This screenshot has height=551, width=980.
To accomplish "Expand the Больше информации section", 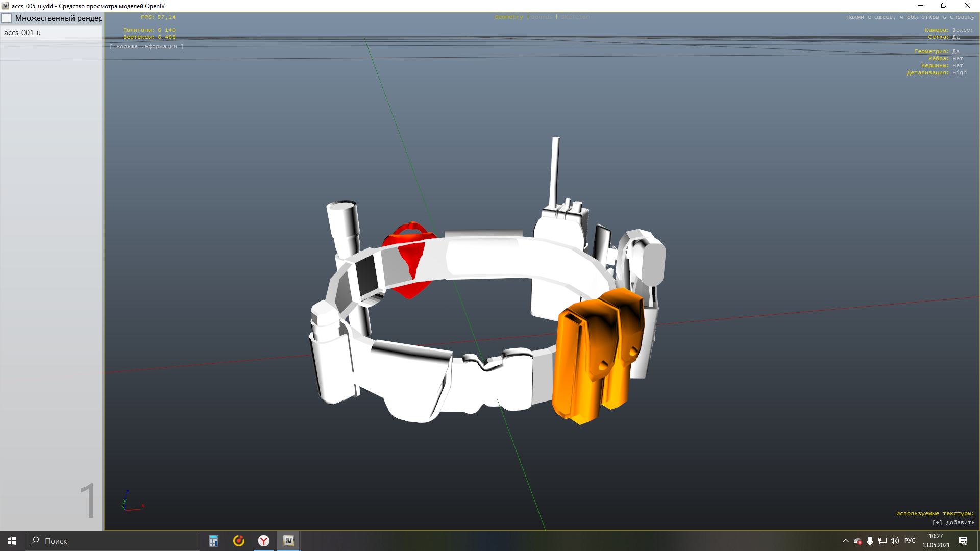I will (146, 47).
